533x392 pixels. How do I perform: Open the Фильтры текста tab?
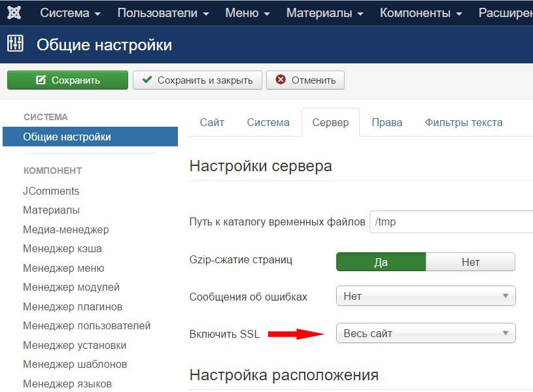coord(464,122)
